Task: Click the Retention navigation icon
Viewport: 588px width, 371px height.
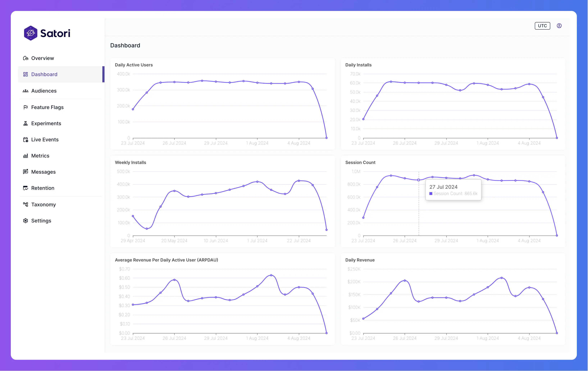Action: pyautogui.click(x=26, y=188)
